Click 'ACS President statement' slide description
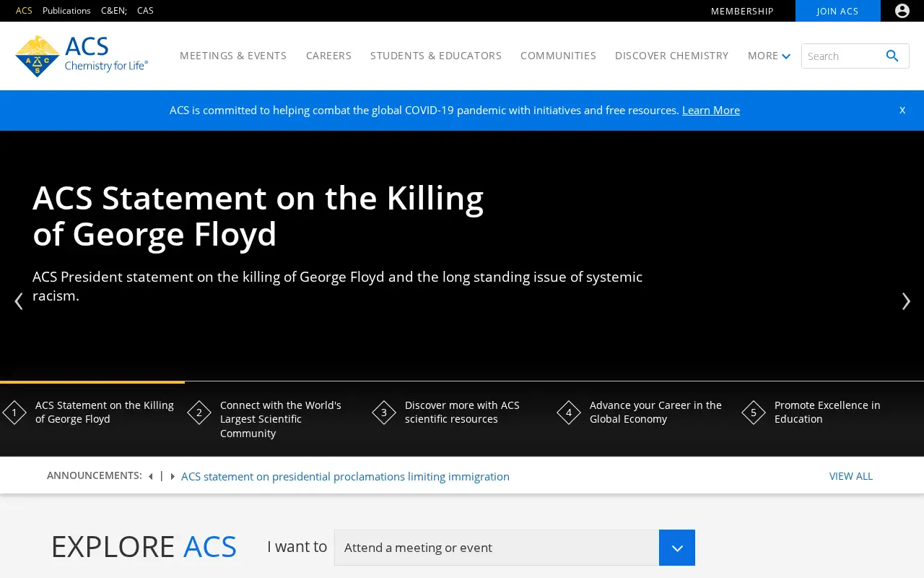924x578 pixels. click(x=337, y=286)
